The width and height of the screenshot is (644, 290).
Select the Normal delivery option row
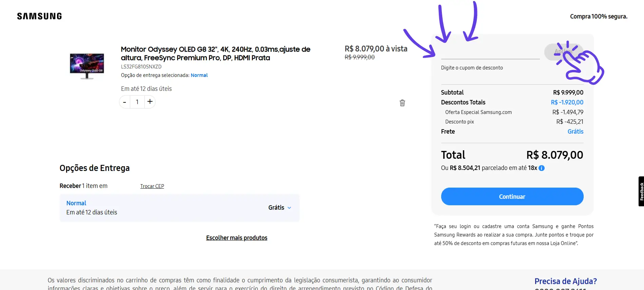point(179,208)
